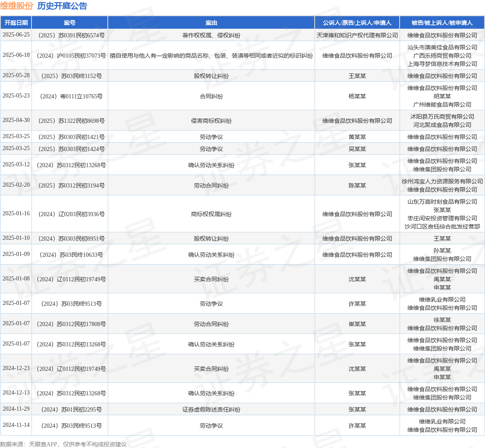This screenshot has width=485, height=448.
Task: Click the 维维股份 title text
Action: 17,6
